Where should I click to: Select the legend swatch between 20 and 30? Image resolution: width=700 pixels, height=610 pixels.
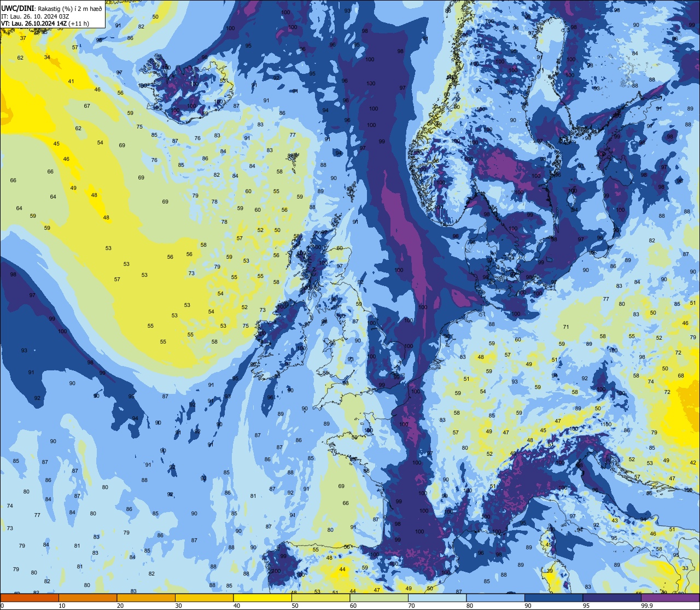(146, 597)
